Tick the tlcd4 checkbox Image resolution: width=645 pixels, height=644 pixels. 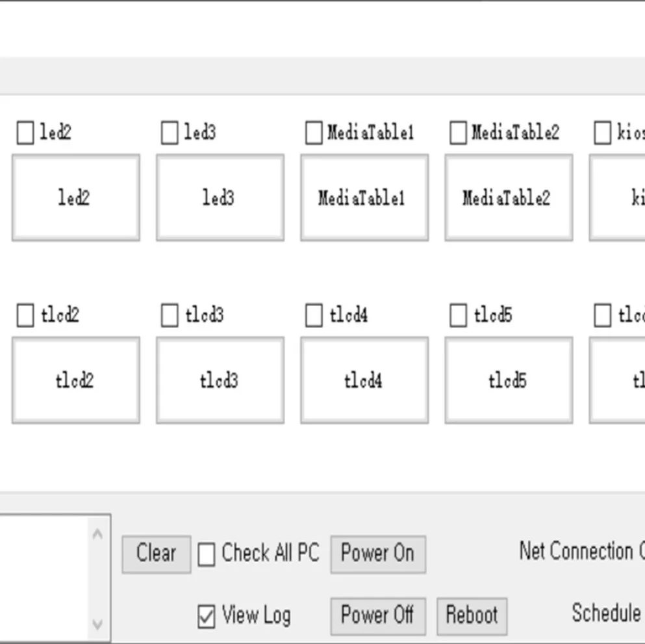(314, 316)
